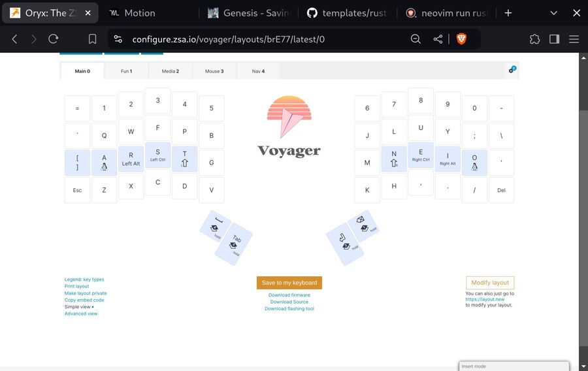This screenshot has height=371, width=588.
Task: Open the browser extensions puzzle icon
Action: [534, 39]
